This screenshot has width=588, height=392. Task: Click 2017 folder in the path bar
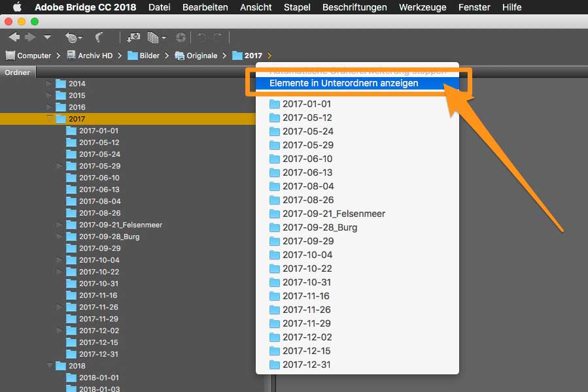(x=247, y=56)
